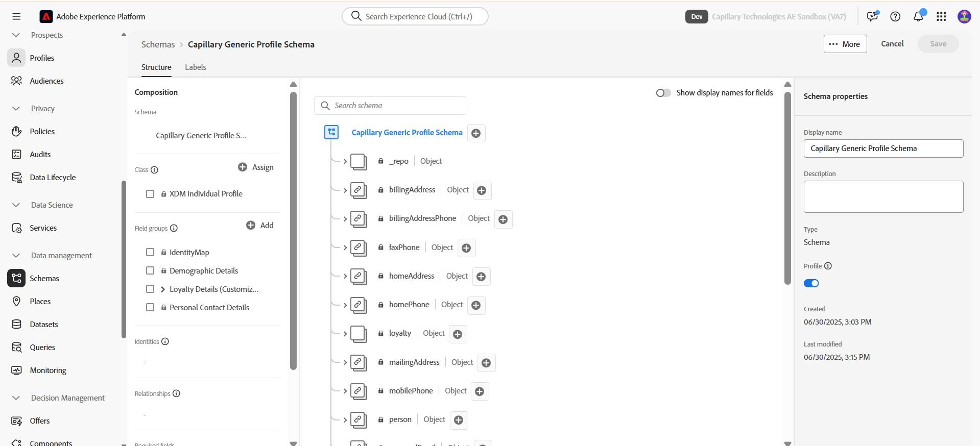
Task: Click Assign class button
Action: tap(256, 167)
